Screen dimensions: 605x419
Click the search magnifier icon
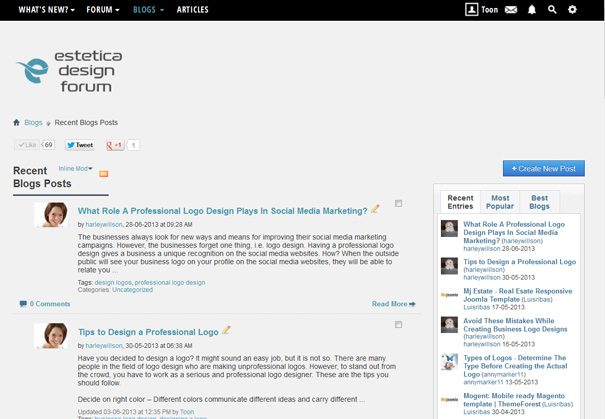click(552, 9)
